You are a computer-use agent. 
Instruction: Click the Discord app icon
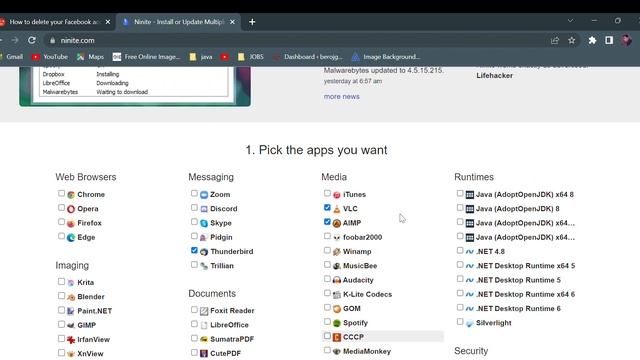[x=204, y=209]
